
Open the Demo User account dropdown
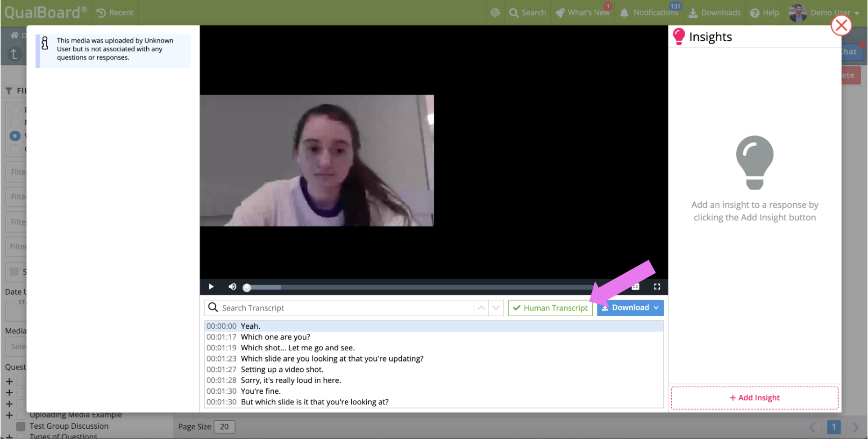[835, 13]
